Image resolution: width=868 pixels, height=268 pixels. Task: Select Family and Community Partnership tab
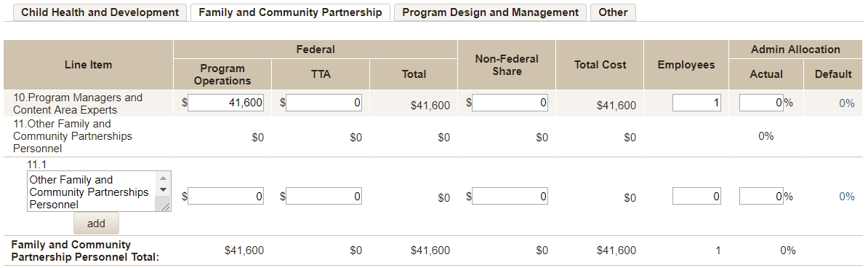tap(290, 12)
